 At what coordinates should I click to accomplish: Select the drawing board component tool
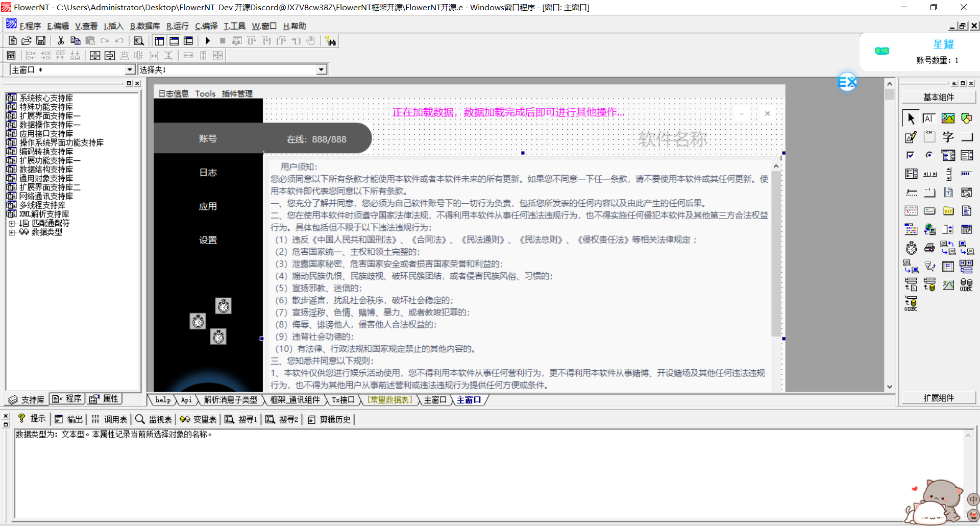pyautogui.click(x=911, y=137)
